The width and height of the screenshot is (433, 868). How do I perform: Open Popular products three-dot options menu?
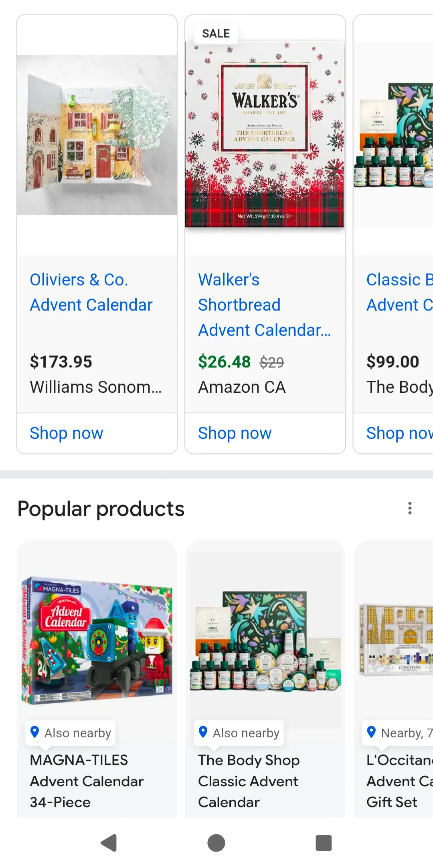[409, 508]
